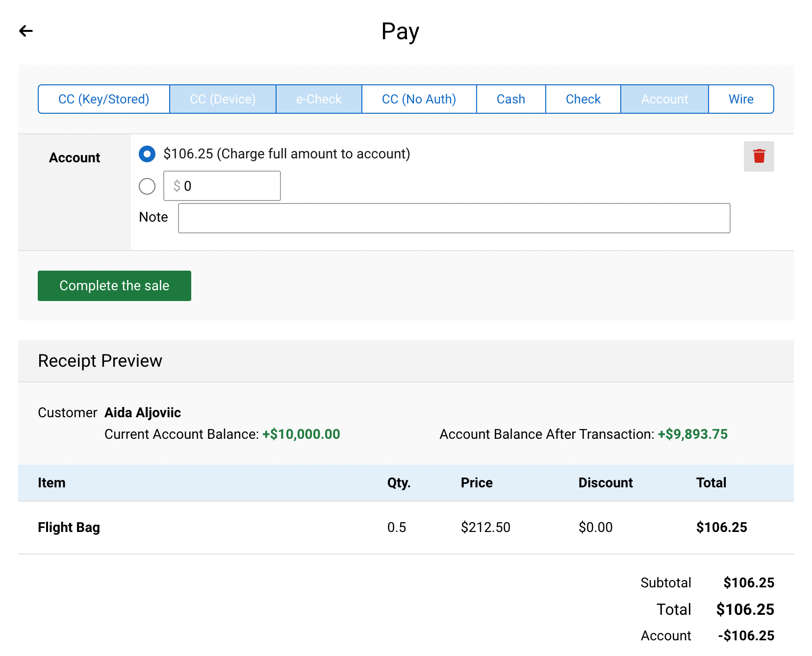Click the discount $0.00 cell
812x656 pixels.
click(595, 528)
